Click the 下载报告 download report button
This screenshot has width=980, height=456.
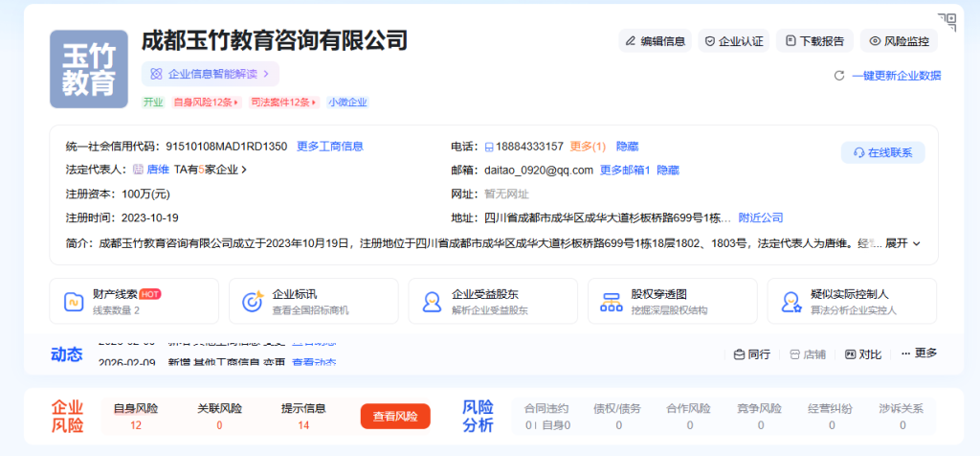coord(814,41)
